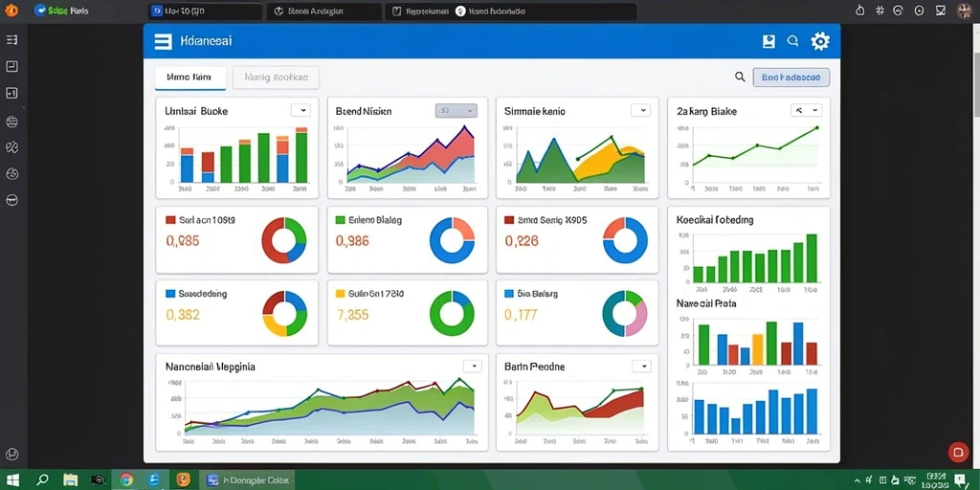
Task: Click the top list icon in left sidebar
Action: pos(11,40)
